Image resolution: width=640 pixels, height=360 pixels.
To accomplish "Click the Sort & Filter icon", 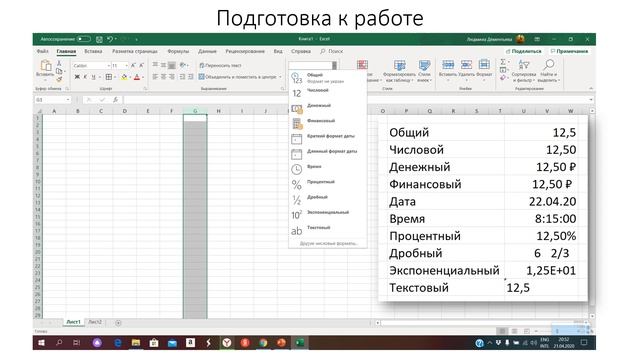I will 523,64.
